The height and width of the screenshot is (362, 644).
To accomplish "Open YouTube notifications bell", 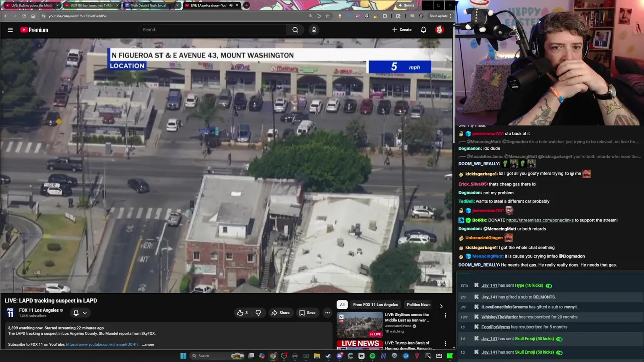I will click(x=423, y=30).
